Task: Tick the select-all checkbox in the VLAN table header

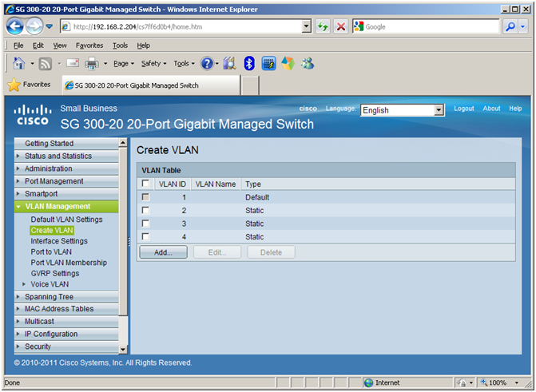Action: click(145, 184)
